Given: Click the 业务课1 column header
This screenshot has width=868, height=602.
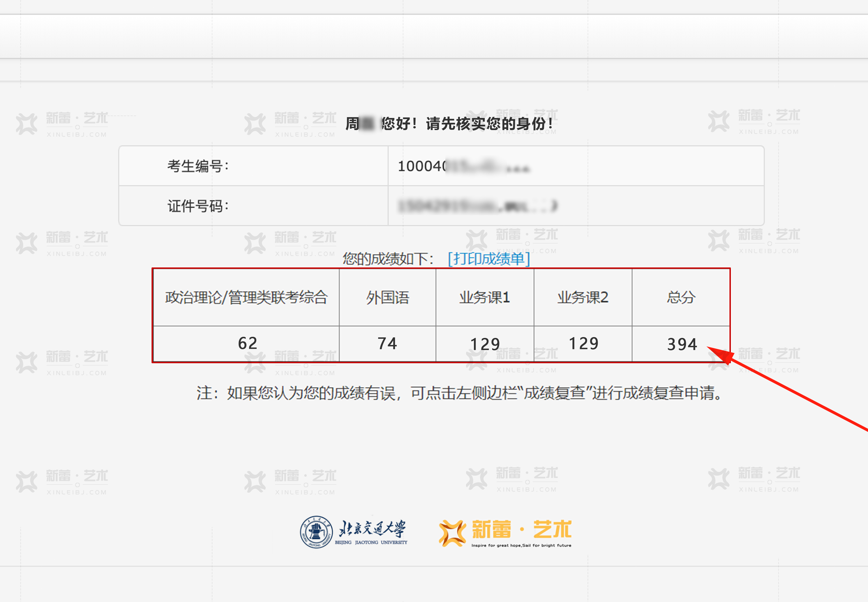Looking at the screenshot, I should pos(485,297).
